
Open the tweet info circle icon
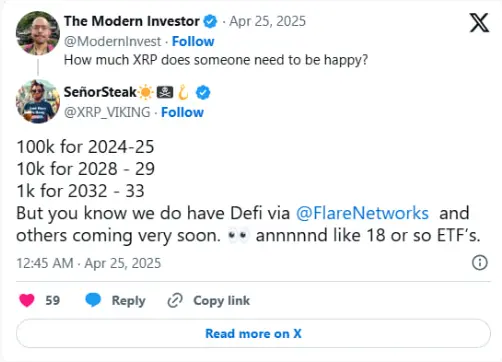pos(480,263)
